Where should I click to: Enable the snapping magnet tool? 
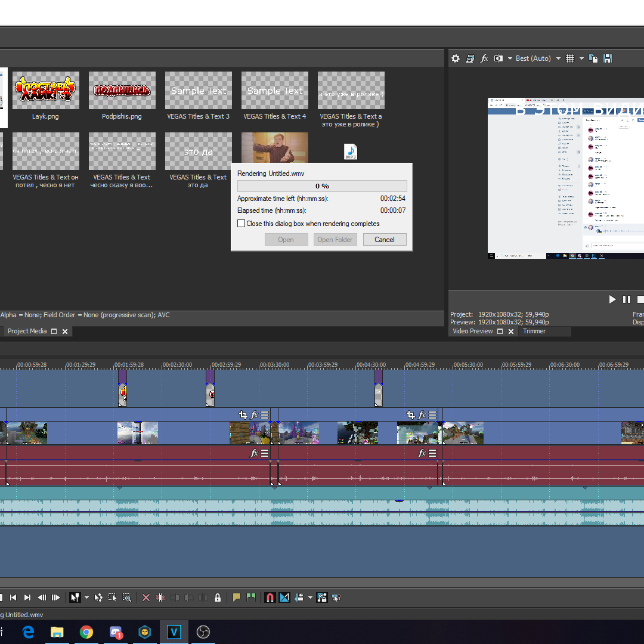pos(270,597)
